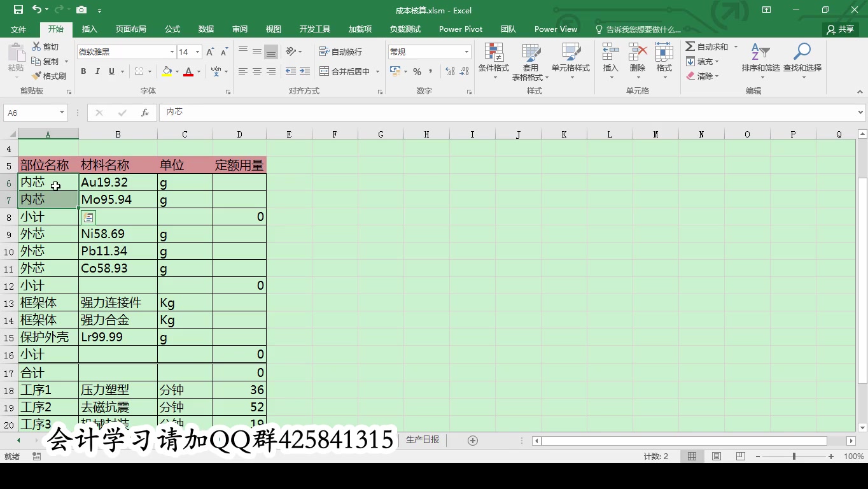The image size is (868, 489).
Task: Open Cell Styles 单元格样式
Action: 571,62
